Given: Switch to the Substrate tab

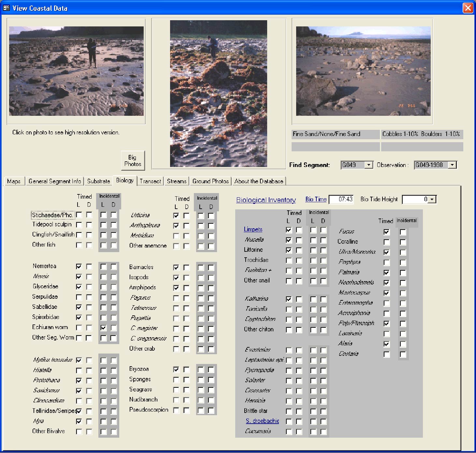Looking at the screenshot, I should pyautogui.click(x=99, y=181).
